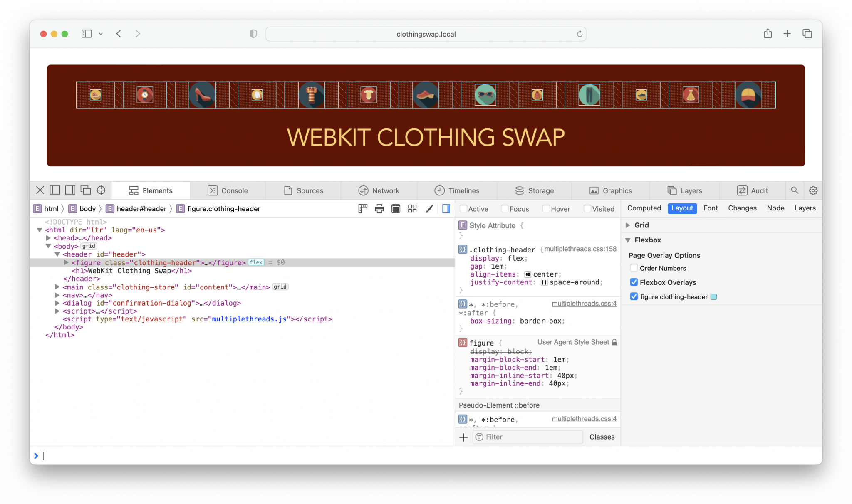Click the Filter styles input field
852x504 pixels.
pyautogui.click(x=527, y=437)
